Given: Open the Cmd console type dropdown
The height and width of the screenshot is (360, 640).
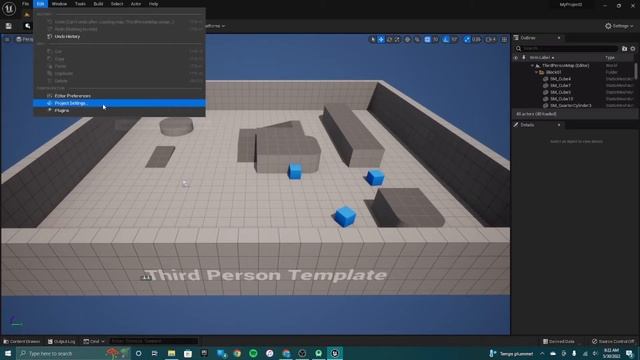Looking at the screenshot, I should point(94,341).
